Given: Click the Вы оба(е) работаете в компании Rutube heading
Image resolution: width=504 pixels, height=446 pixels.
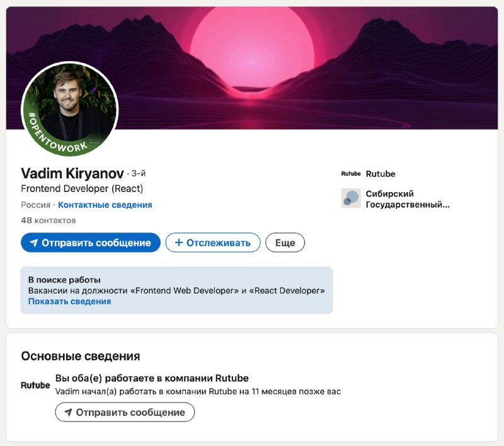Looking at the screenshot, I should [152, 379].
